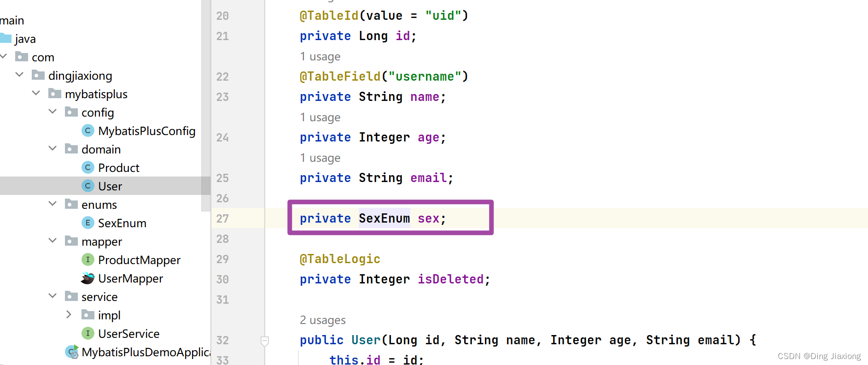Click the Product class icon
The width and height of the screenshot is (868, 365).
pyautogui.click(x=88, y=167)
